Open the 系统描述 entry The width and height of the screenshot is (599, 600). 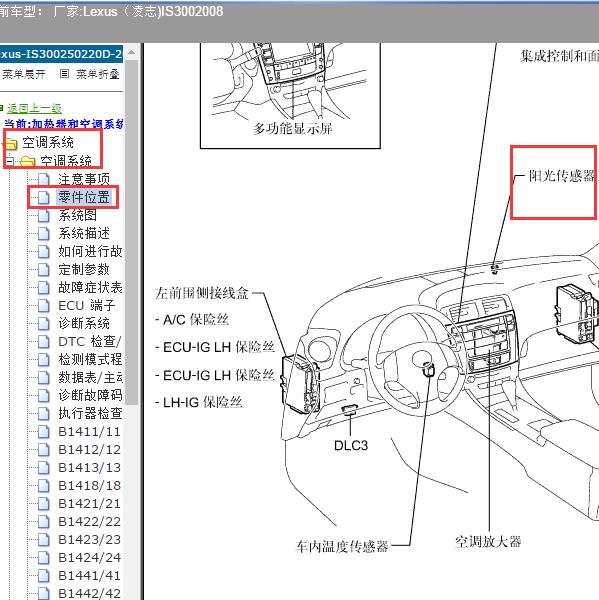tap(84, 233)
